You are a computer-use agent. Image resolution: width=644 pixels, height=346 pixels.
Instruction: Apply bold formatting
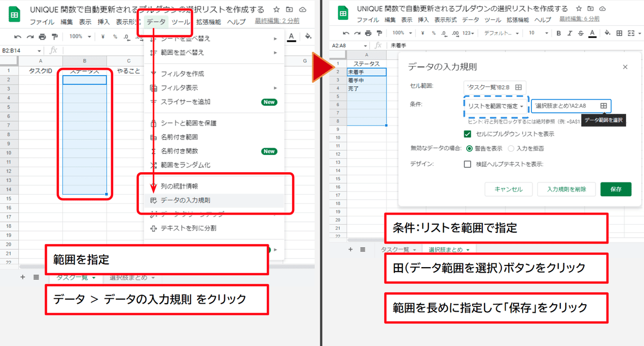pos(558,33)
